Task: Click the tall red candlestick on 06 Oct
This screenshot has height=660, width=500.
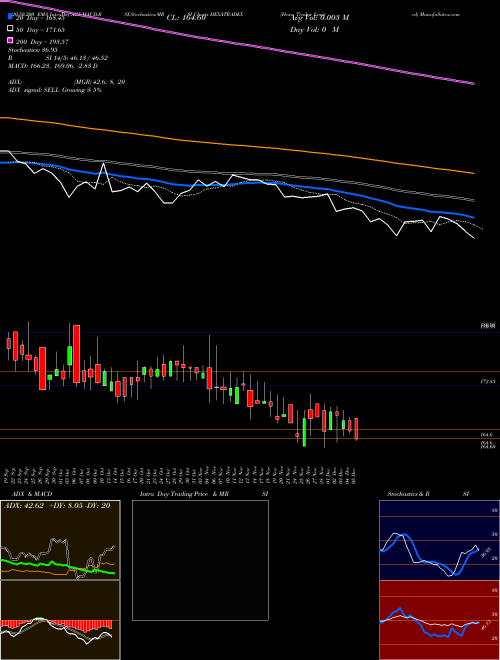Action: click(77, 354)
